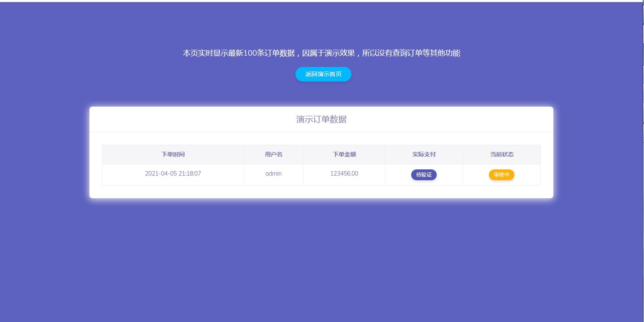Click the notice text about 最新100条订单数据
Viewport: 644px width, 322px height.
321,53
